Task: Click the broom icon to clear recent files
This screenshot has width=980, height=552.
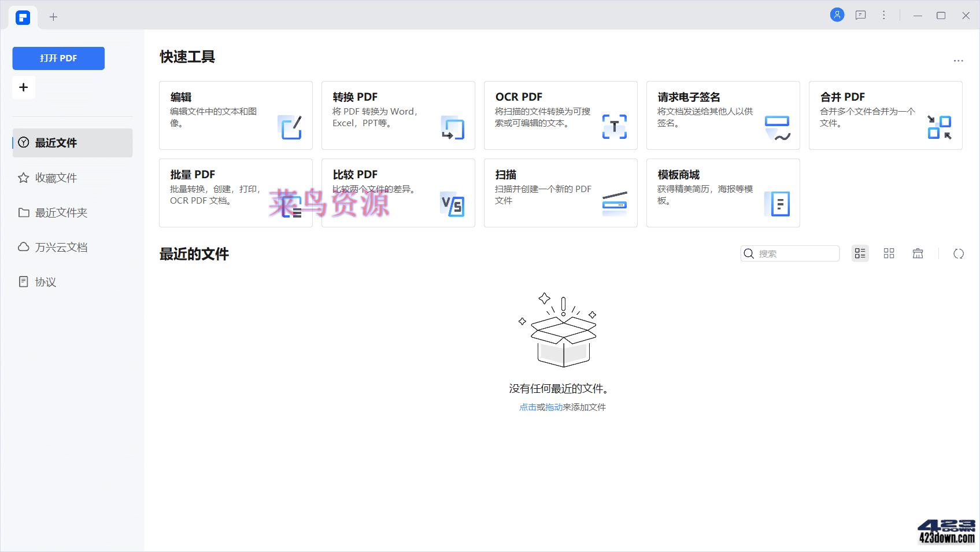Action: point(918,253)
